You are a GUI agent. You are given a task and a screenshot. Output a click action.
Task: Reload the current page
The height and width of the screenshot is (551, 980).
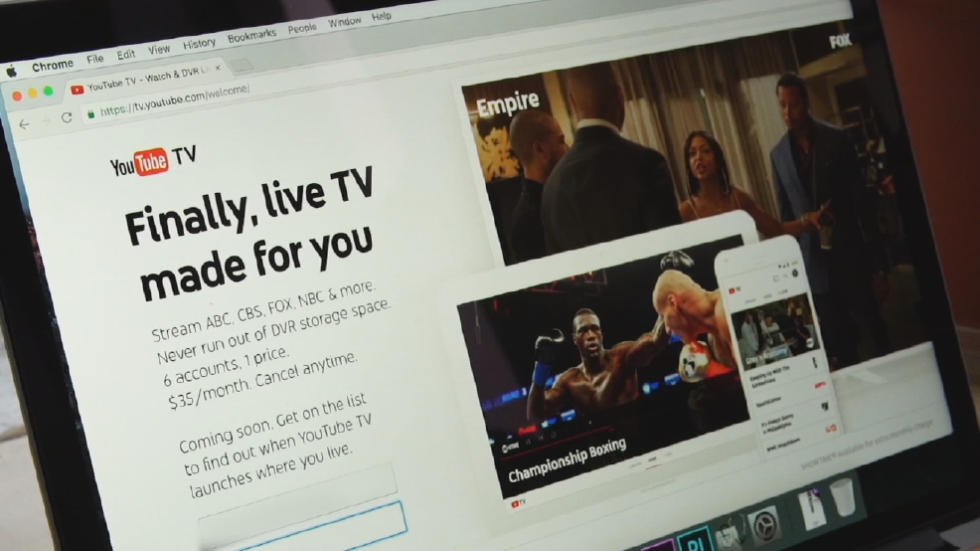[x=67, y=117]
